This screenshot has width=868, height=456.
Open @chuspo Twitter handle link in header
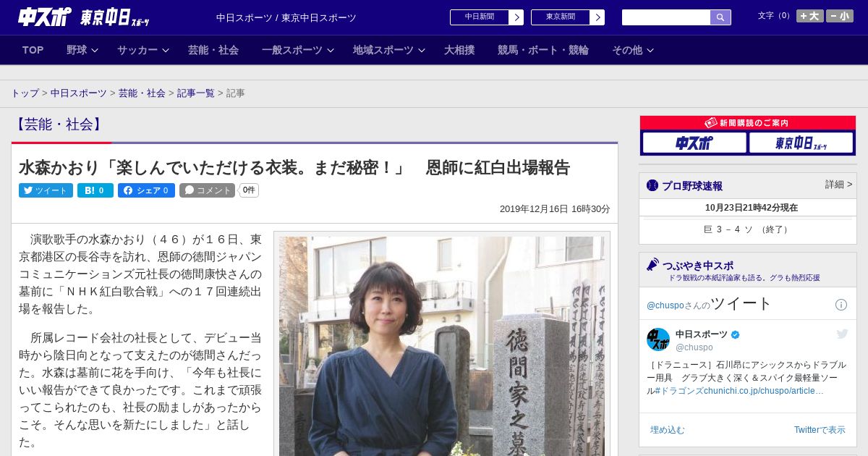(665, 305)
